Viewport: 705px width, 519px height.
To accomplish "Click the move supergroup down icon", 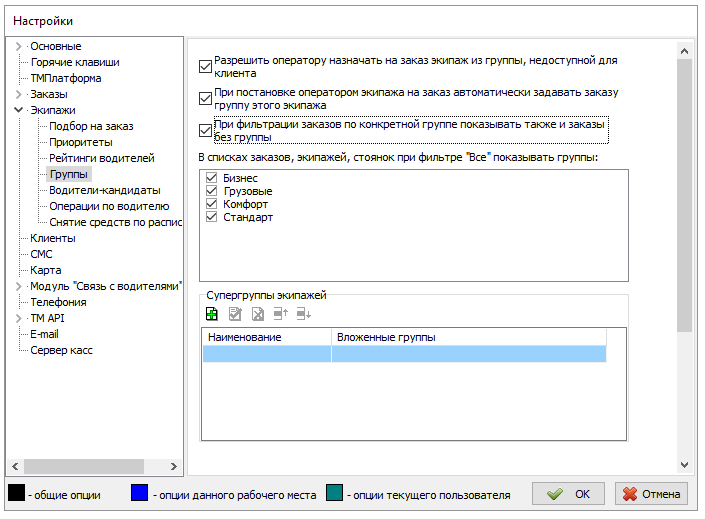I will pyautogui.click(x=304, y=313).
